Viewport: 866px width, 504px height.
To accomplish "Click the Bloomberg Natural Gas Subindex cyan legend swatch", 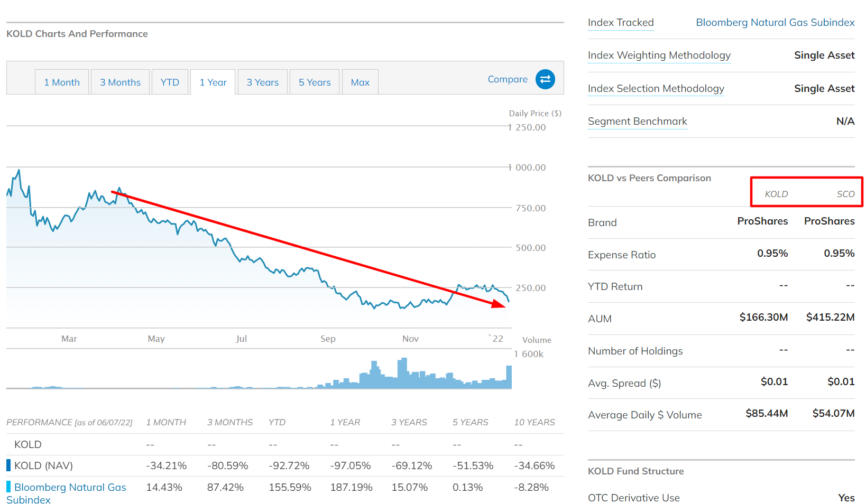I will pos(8,487).
